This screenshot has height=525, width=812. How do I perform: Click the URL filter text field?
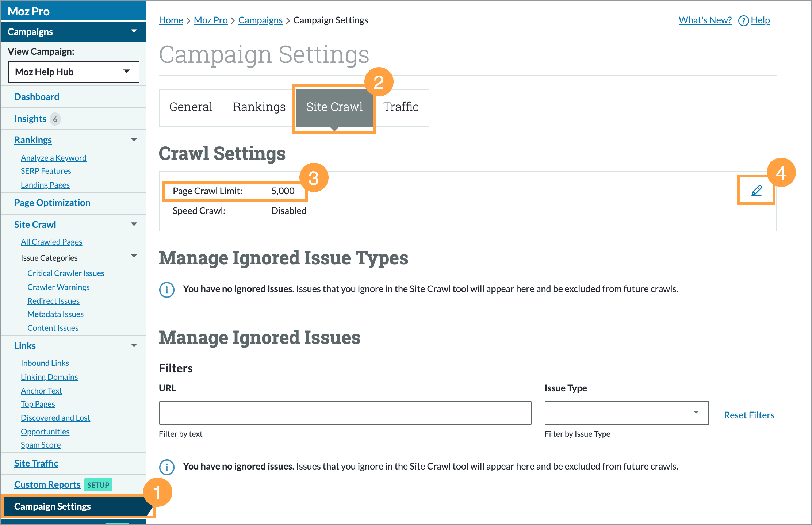tap(345, 413)
